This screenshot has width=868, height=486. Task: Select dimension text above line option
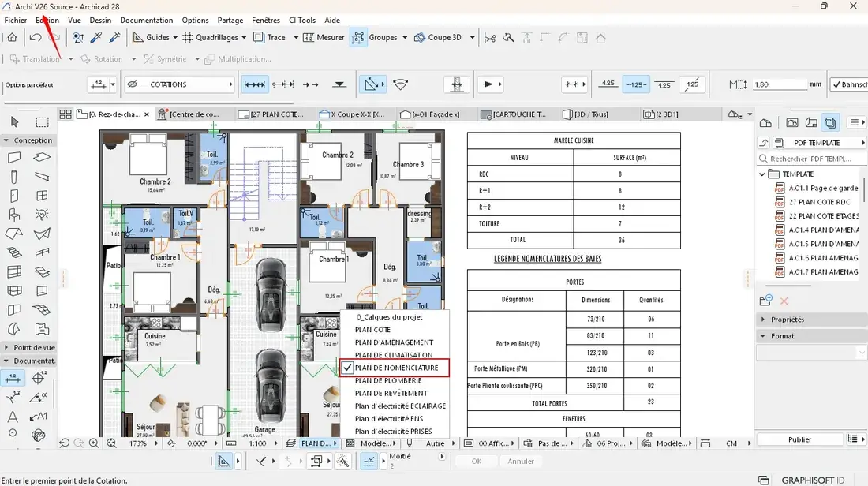[608, 84]
